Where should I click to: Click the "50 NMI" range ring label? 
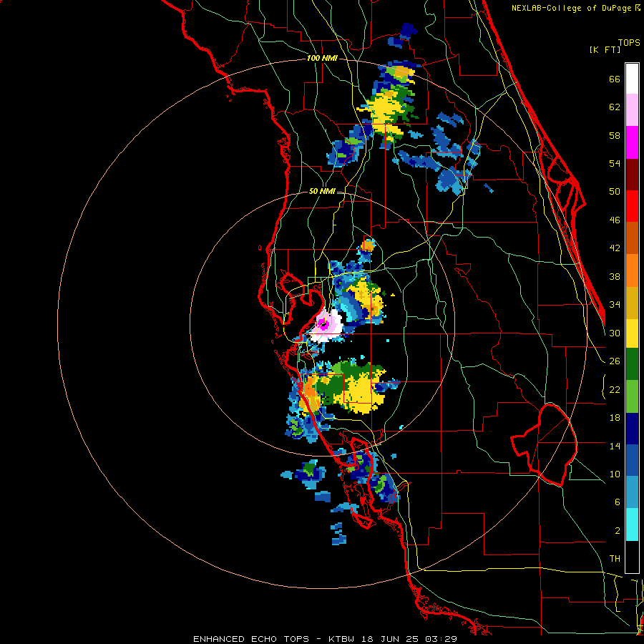(x=322, y=191)
